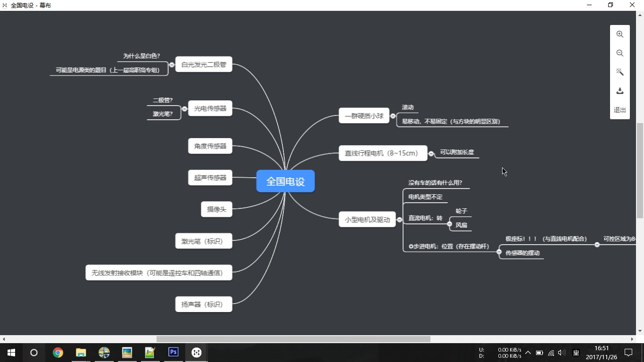The height and width of the screenshot is (362, 644).
Task: Click the zoom in magnifier icon
Action: (619, 34)
